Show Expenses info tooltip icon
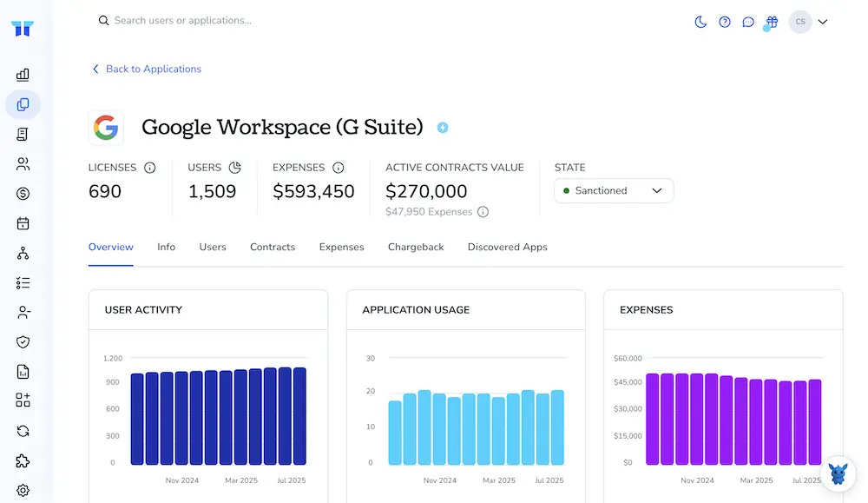This screenshot has width=868, height=503. coord(339,168)
